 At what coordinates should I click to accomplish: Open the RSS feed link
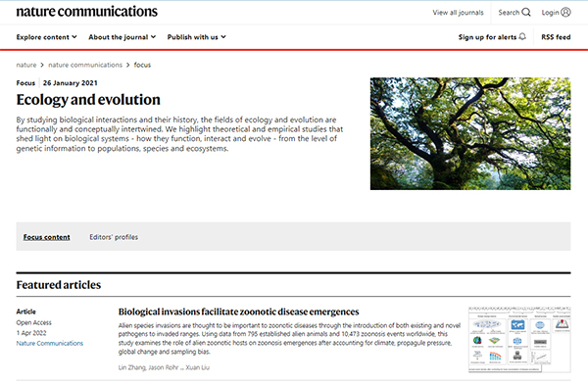coord(556,37)
